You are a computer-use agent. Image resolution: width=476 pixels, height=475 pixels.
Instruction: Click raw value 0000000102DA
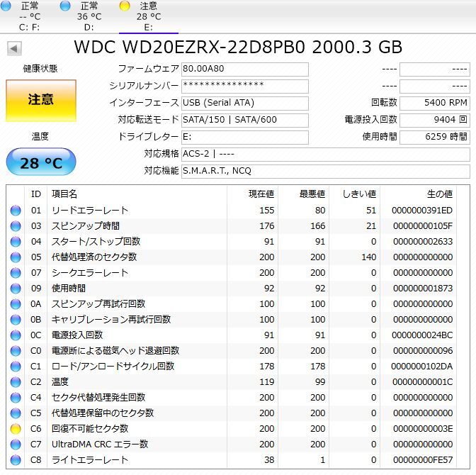pyautogui.click(x=421, y=367)
